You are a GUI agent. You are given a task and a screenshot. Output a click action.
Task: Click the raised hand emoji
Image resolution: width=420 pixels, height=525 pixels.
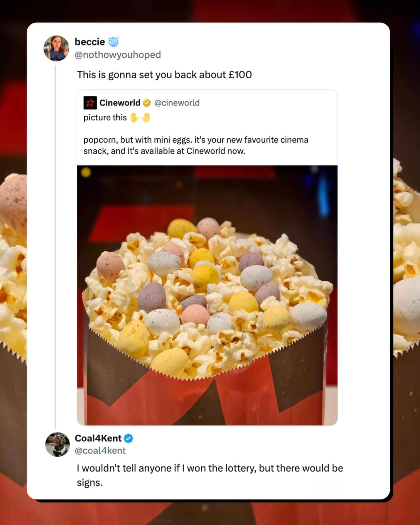click(134, 118)
